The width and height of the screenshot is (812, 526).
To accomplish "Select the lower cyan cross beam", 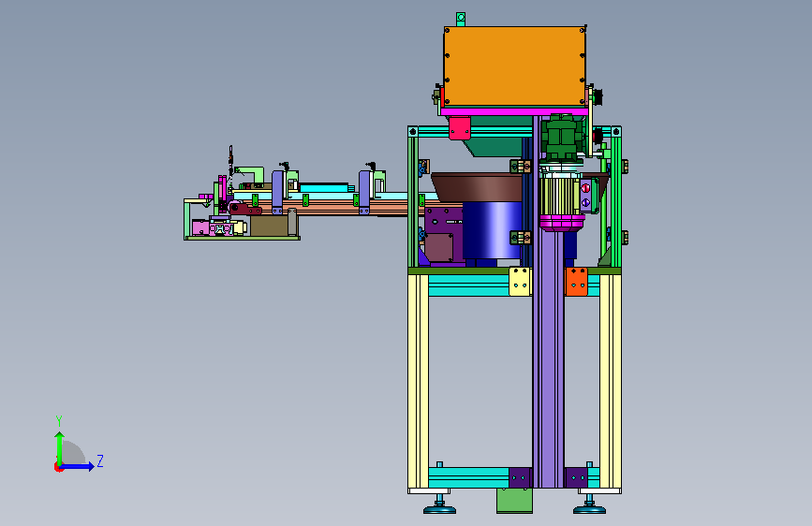I will [468, 477].
